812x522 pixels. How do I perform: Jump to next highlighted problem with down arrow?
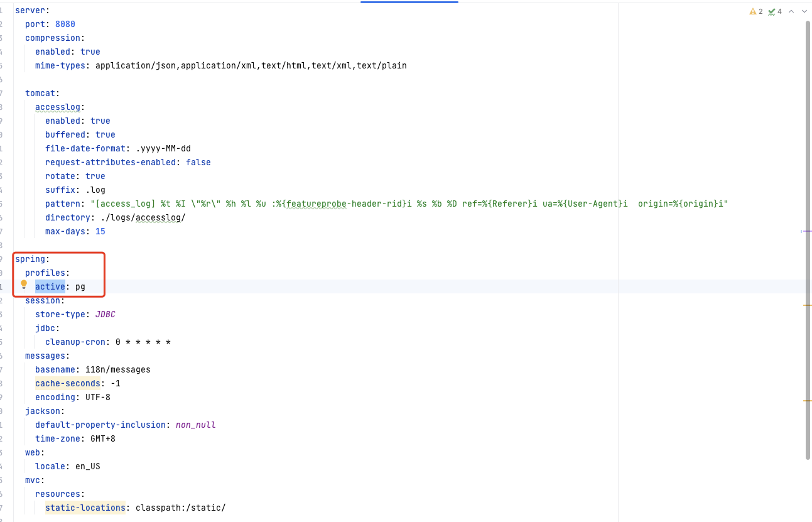coord(804,11)
